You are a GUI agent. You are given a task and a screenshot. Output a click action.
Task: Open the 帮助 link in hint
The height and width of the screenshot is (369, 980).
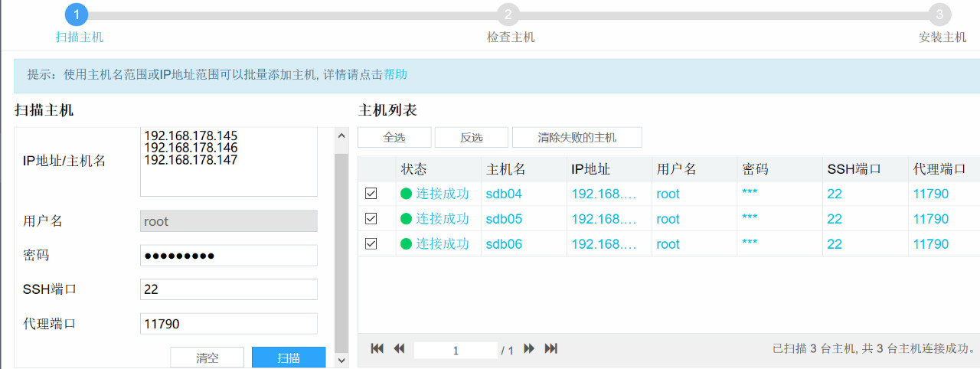click(395, 74)
